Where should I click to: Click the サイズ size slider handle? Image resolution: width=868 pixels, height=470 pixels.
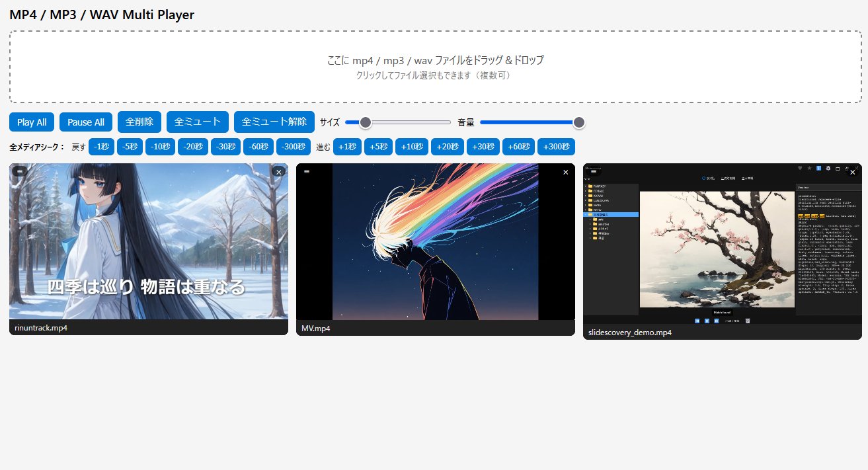366,122
